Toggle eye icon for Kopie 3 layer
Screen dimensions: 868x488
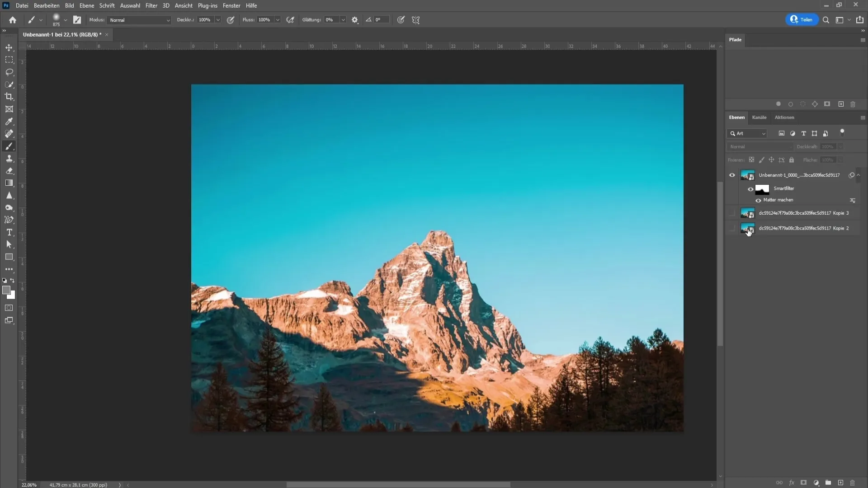coord(732,213)
